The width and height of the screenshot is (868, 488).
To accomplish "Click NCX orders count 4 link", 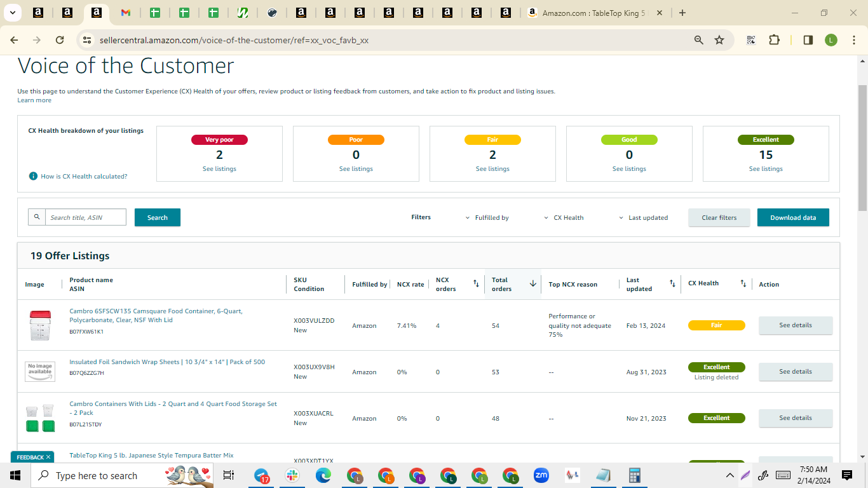I will (438, 326).
